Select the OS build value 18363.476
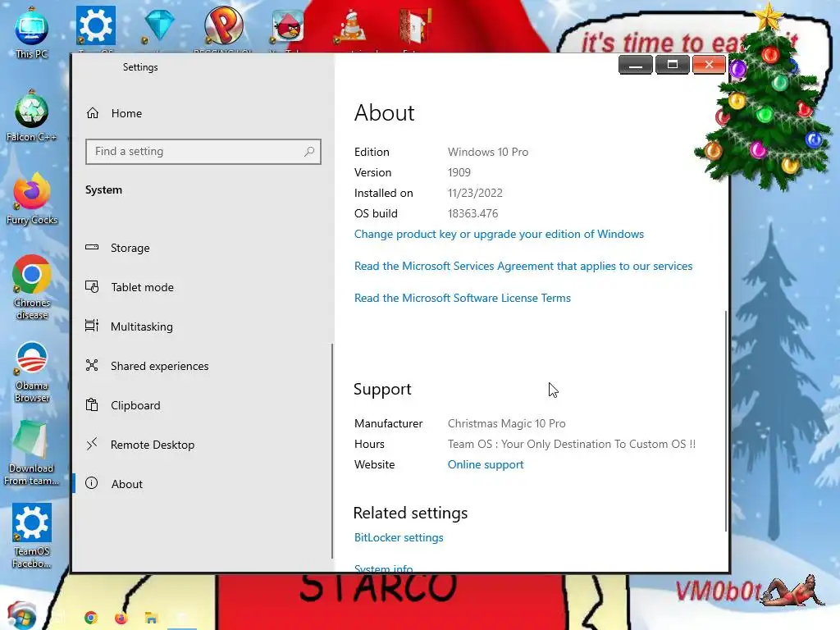Screen dimensions: 840x630 (473, 213)
